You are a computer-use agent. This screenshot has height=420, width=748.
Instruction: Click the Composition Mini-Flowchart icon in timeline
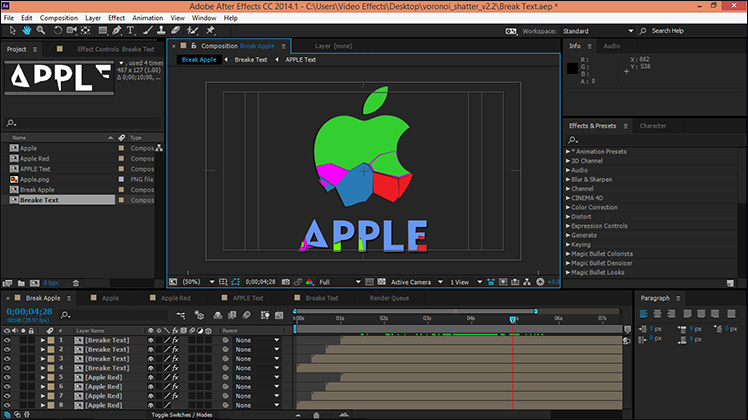pos(181,315)
